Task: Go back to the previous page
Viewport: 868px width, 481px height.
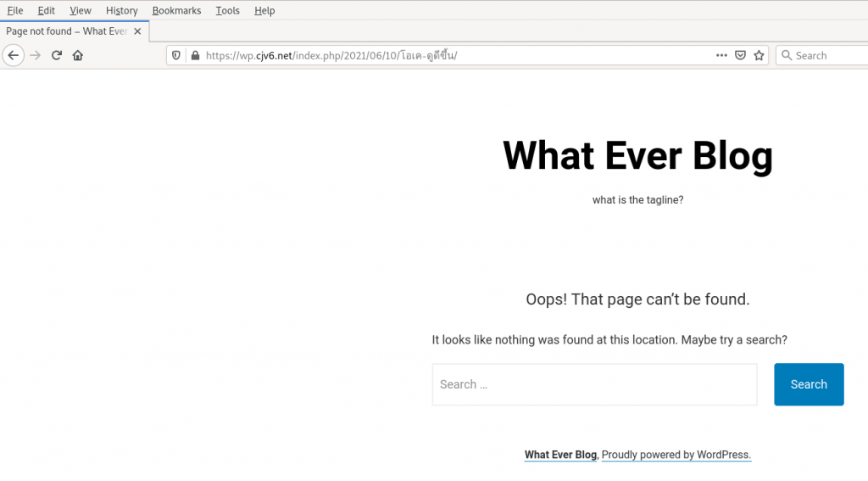Action: point(13,55)
